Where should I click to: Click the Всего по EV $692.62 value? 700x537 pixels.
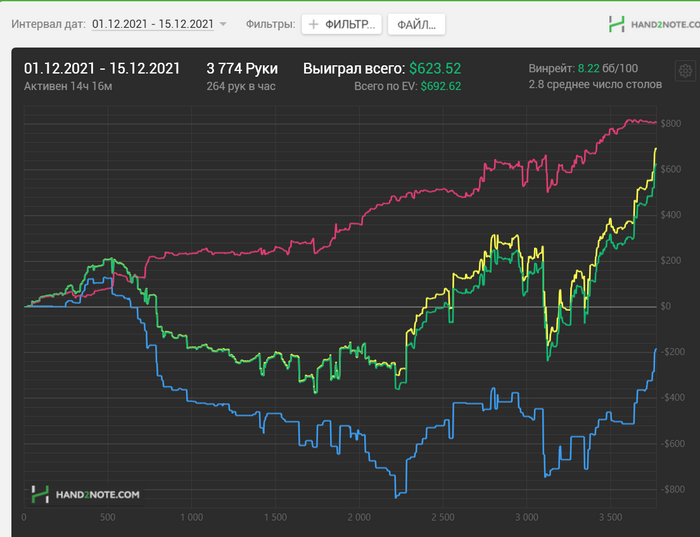tap(441, 86)
